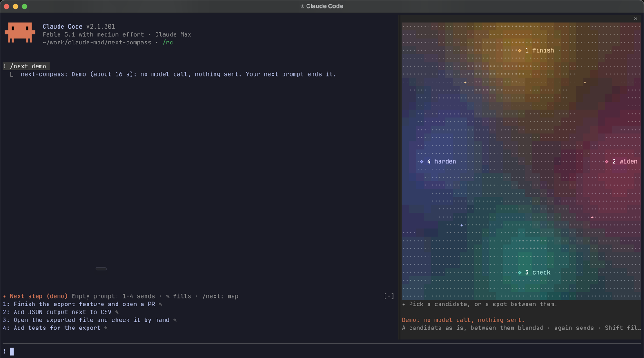Click the "next-compass: Demo (about 16 s)" output line
The height and width of the screenshot is (358, 644).
tap(179, 74)
